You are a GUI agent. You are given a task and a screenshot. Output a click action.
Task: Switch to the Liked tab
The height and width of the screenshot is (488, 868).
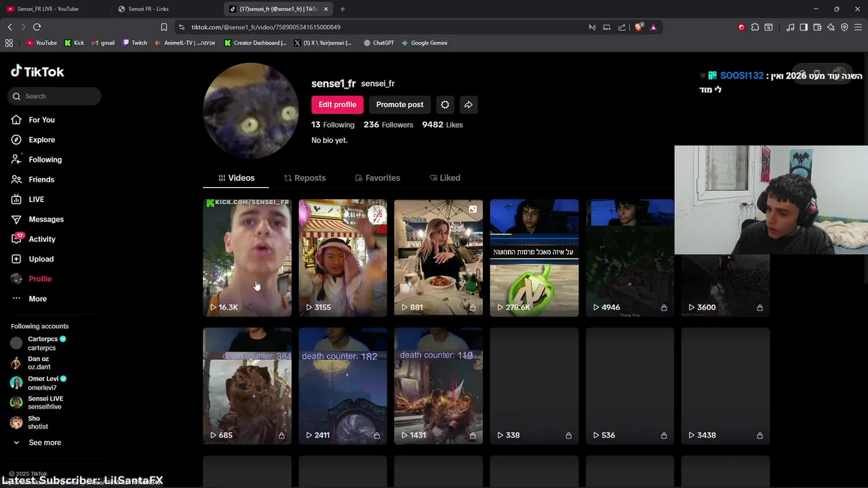coord(445,178)
